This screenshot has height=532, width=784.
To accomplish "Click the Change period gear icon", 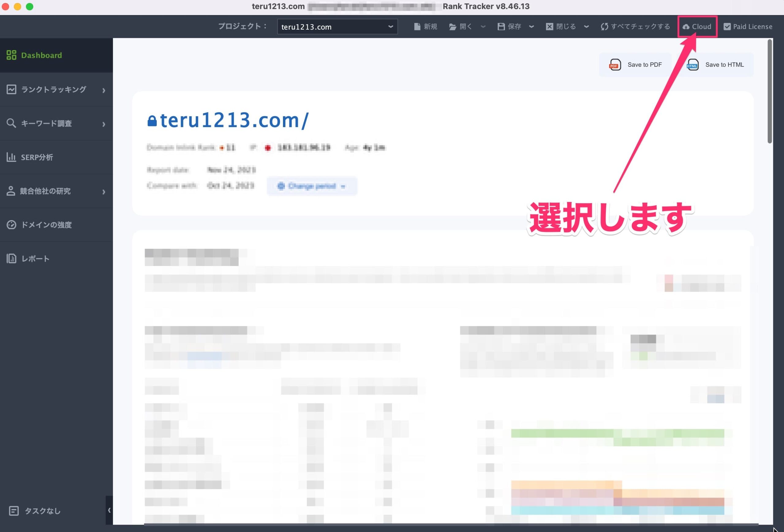I will (x=281, y=186).
